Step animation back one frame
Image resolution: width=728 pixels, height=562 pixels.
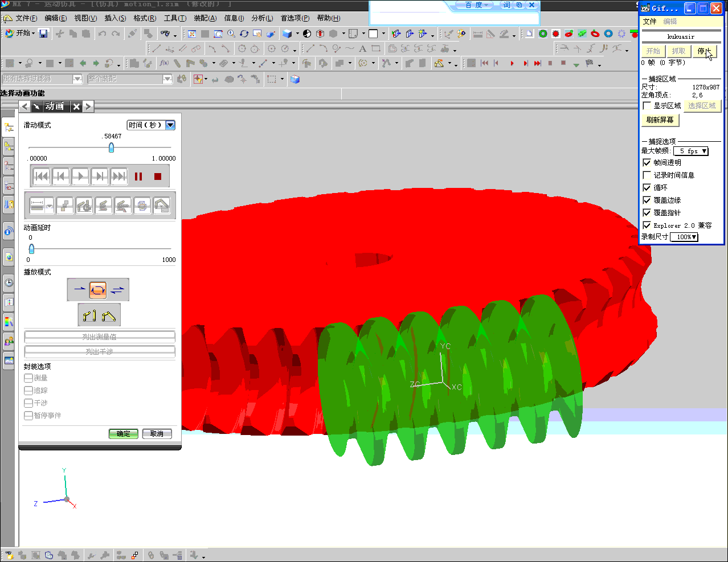coord(61,177)
